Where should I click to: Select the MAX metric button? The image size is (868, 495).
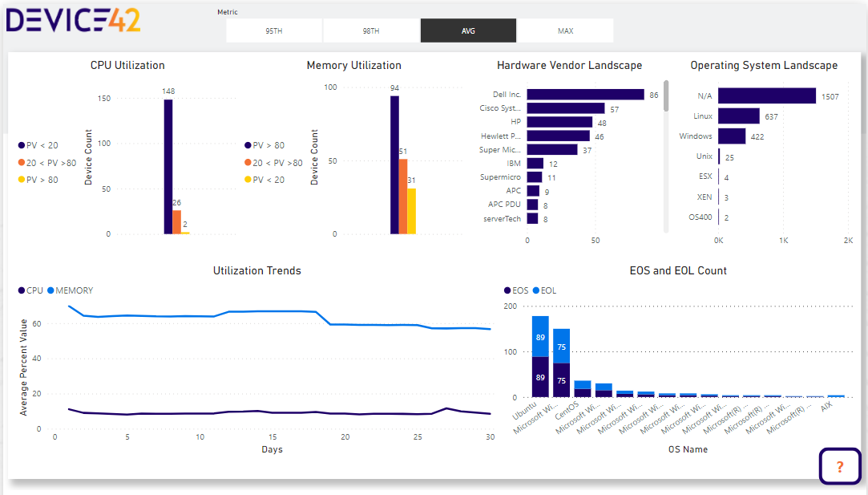[565, 30]
